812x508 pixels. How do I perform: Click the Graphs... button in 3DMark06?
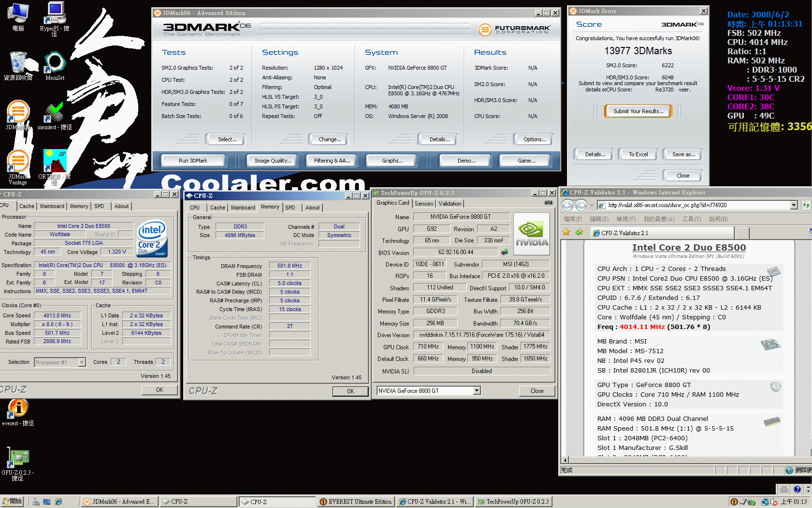point(392,161)
